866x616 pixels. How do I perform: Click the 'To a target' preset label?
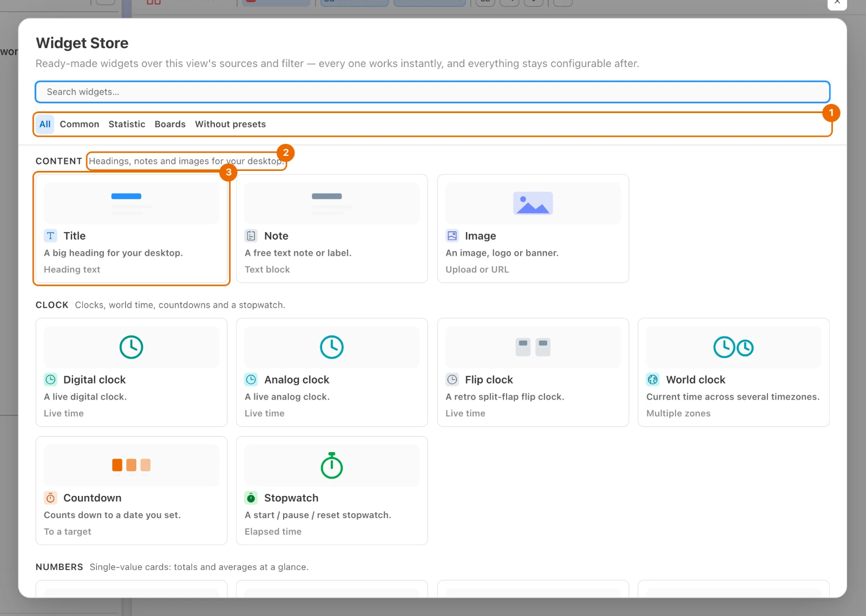point(68,532)
